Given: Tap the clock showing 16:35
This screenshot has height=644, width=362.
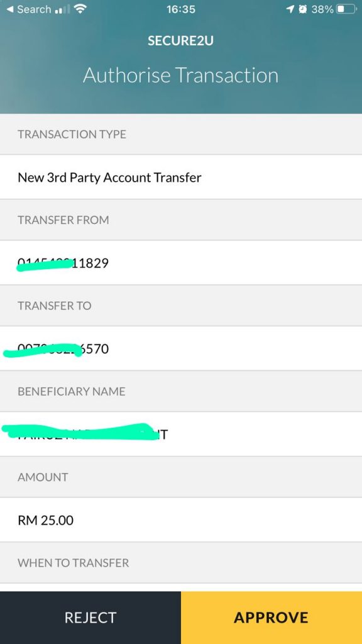Looking at the screenshot, I should (181, 9).
